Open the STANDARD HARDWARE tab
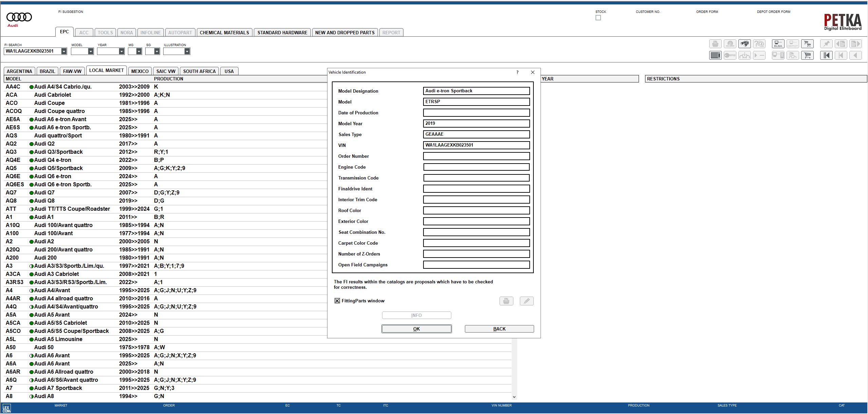The width and height of the screenshot is (868, 414). coord(282,33)
